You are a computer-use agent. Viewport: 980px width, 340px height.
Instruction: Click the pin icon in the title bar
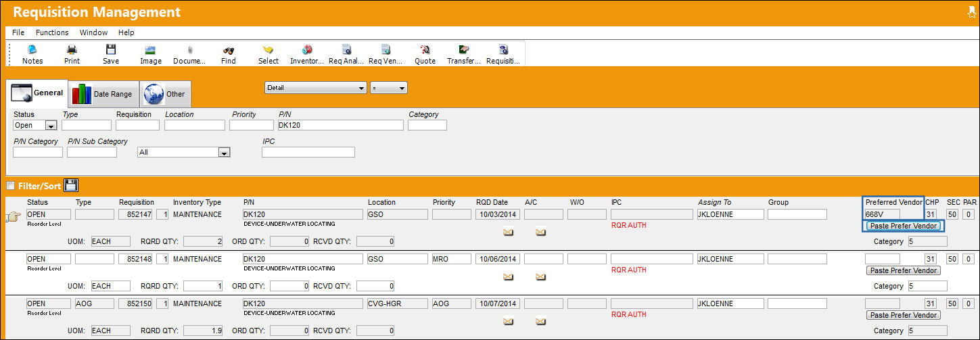coord(972,11)
